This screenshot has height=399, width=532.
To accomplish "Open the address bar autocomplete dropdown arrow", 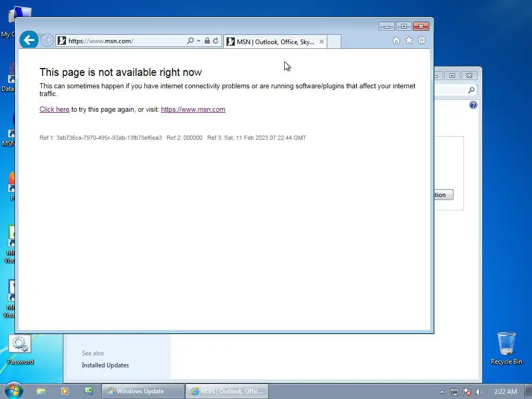I will point(199,41).
